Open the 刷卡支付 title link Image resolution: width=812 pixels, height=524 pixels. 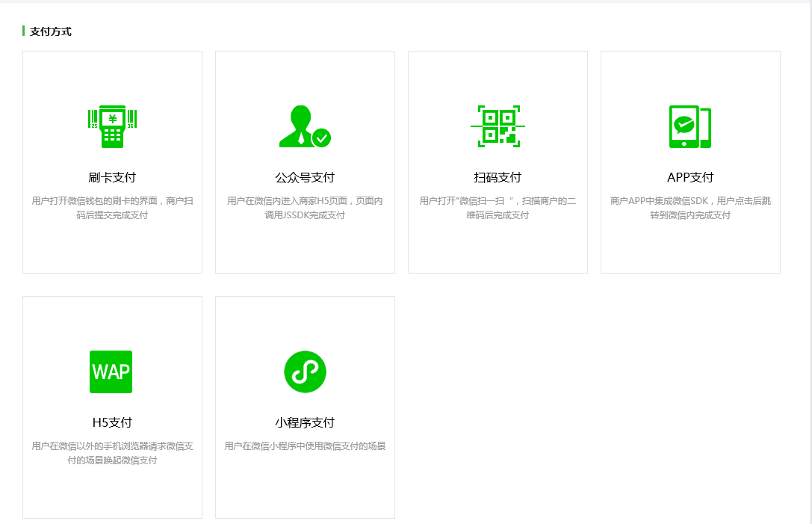coord(112,177)
